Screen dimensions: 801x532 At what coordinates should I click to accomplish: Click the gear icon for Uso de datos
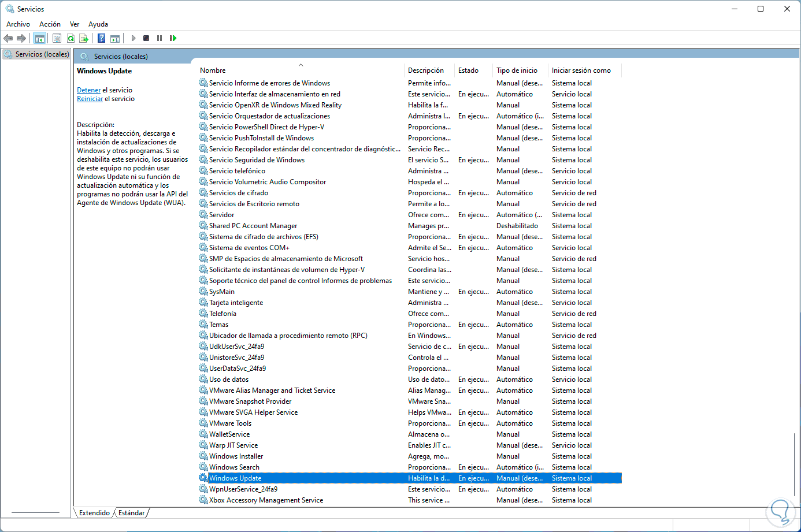click(x=203, y=380)
